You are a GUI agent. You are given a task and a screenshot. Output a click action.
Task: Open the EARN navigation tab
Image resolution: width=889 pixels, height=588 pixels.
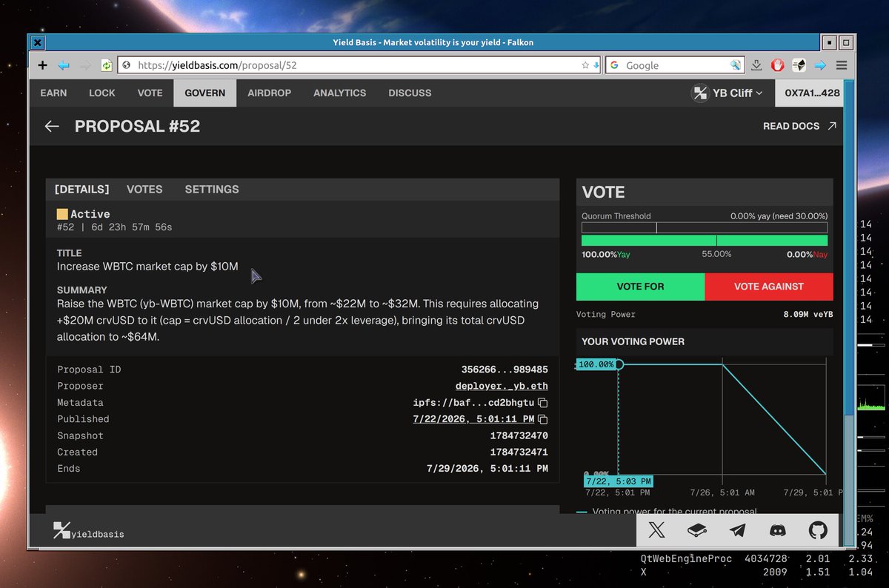[x=53, y=93]
